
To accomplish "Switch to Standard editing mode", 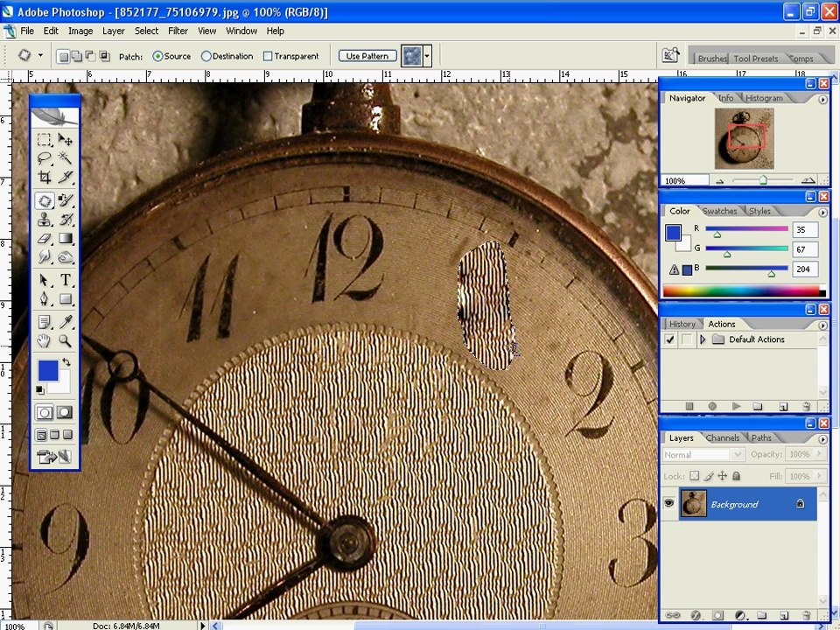I will click(45, 412).
